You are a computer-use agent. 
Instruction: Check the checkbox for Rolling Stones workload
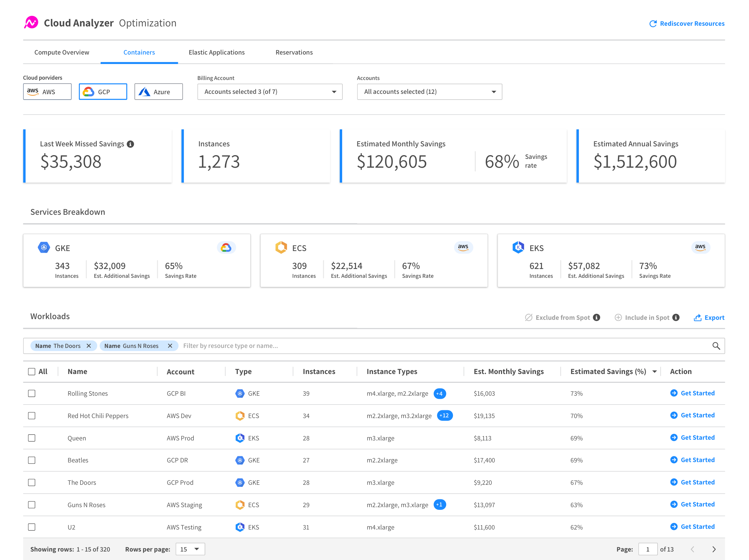click(x=32, y=393)
